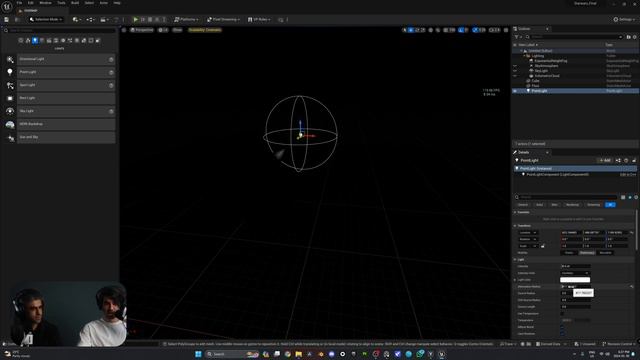Open the Settings menu in toolbar
This screenshot has height=360, width=640.
[x=624, y=19]
